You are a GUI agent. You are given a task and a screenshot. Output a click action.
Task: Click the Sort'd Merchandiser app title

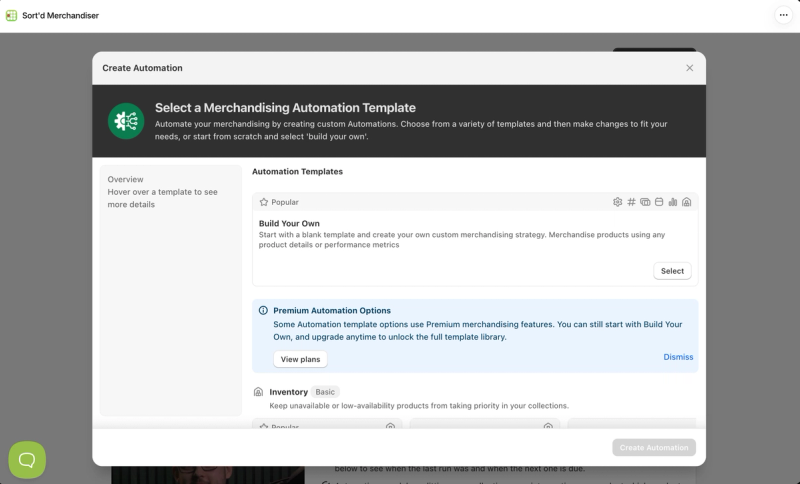(x=61, y=15)
